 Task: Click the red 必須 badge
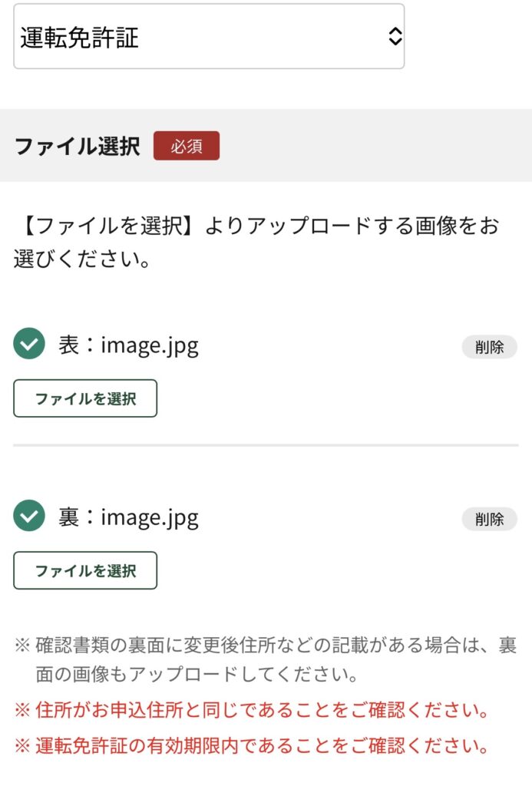(187, 146)
